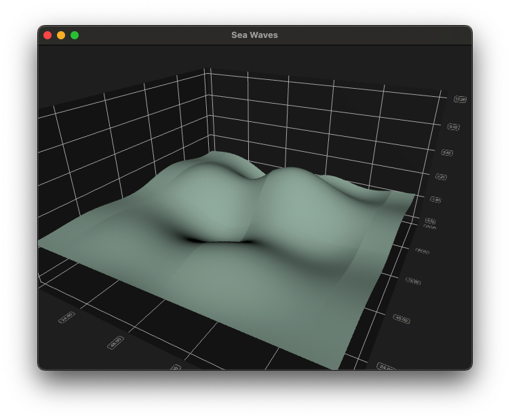Click the 13.00 vertical axis label
This screenshot has width=510, height=420.
(460, 100)
